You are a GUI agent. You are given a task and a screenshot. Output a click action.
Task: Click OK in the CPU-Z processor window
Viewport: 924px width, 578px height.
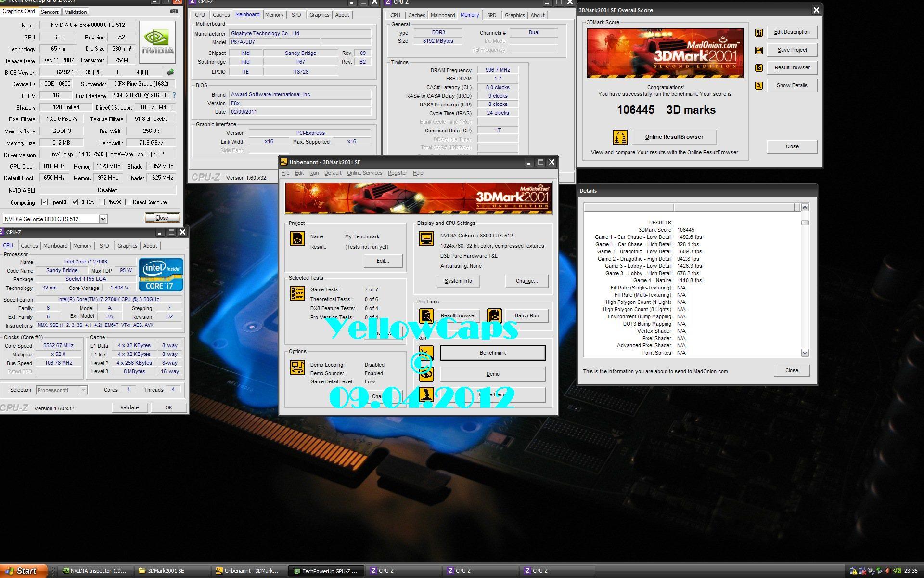tap(168, 407)
